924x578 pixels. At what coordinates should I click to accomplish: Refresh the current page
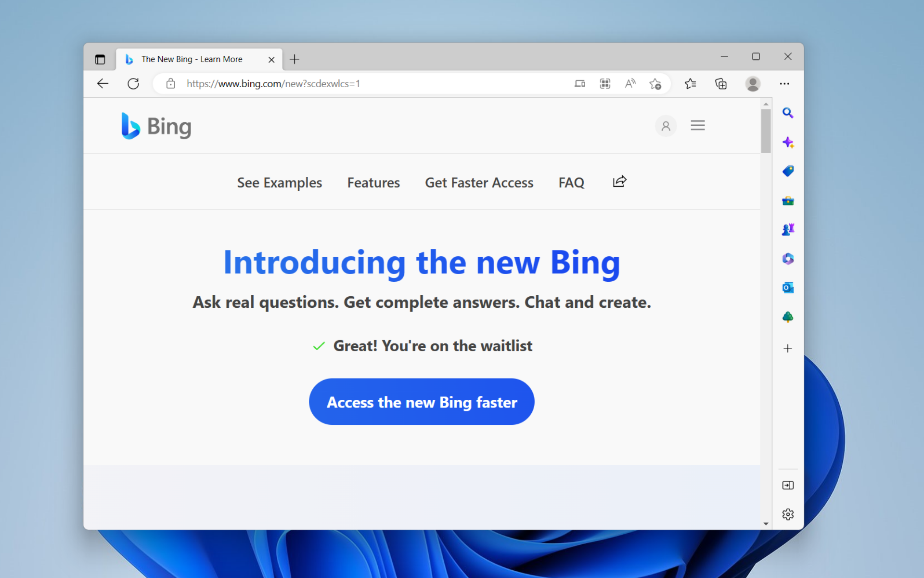[x=133, y=84]
